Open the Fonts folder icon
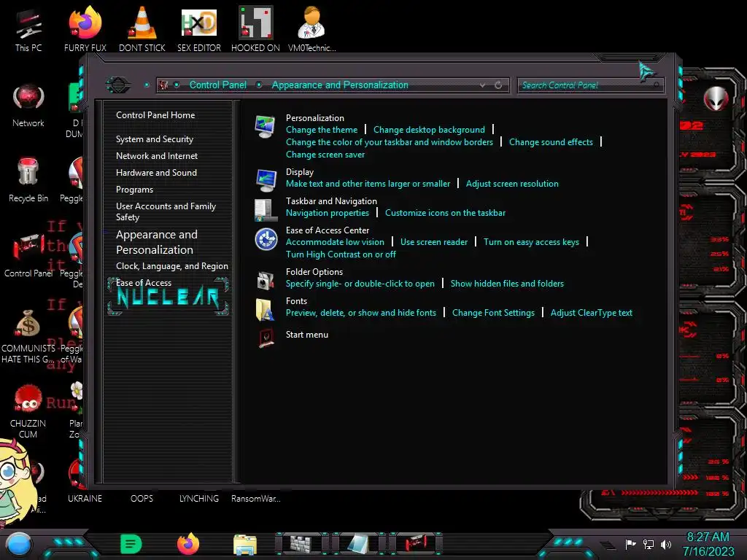747x560 pixels. (x=265, y=309)
